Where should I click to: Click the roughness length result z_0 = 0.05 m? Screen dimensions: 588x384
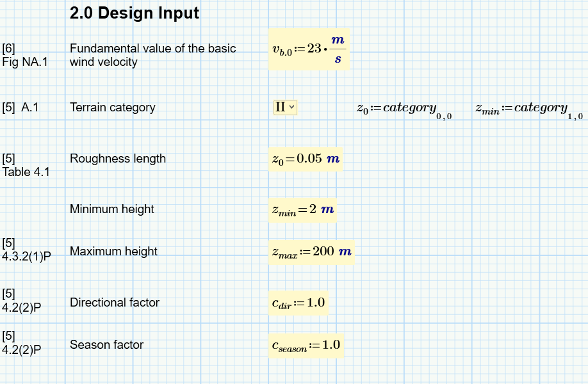pyautogui.click(x=306, y=159)
